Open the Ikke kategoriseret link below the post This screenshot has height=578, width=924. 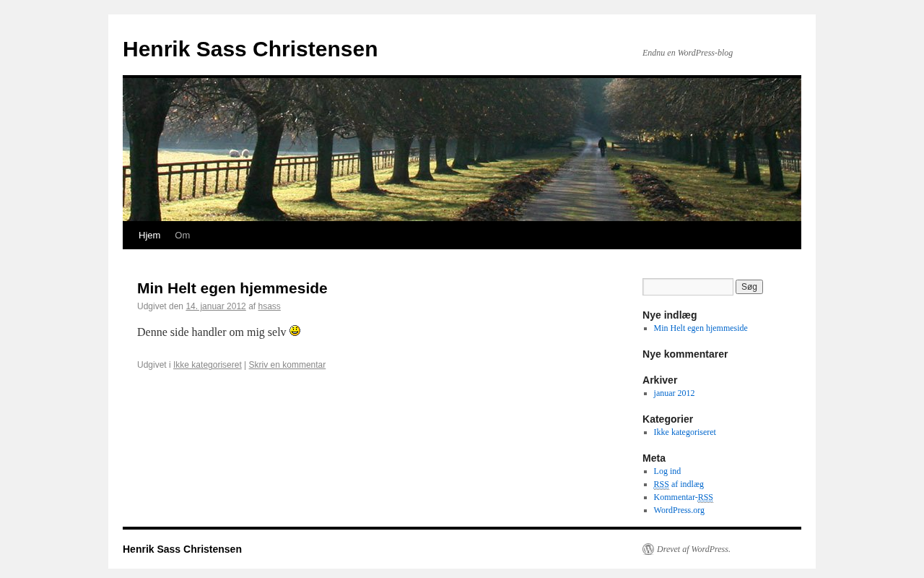pos(207,365)
